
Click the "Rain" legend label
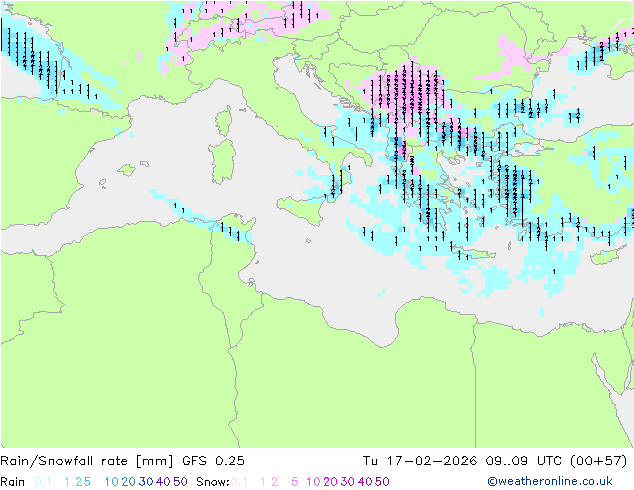coord(13,482)
